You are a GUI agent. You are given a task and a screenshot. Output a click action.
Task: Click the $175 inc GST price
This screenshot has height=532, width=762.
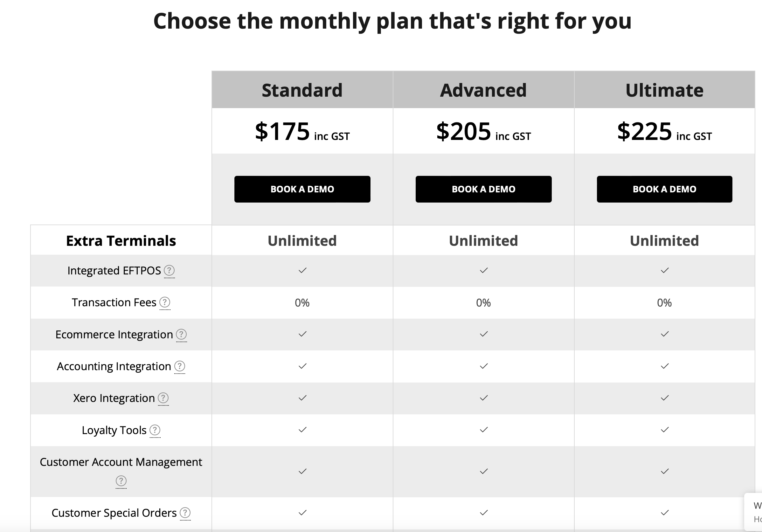pyautogui.click(x=302, y=131)
